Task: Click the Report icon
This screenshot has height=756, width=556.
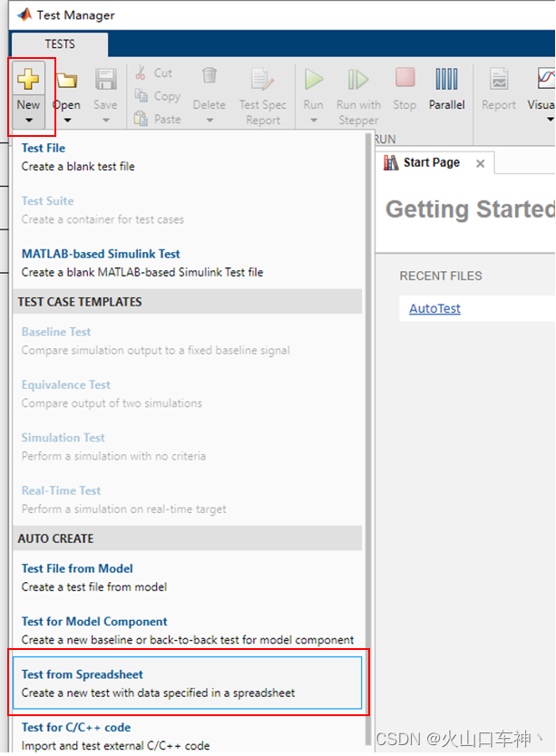Action: pos(499,79)
